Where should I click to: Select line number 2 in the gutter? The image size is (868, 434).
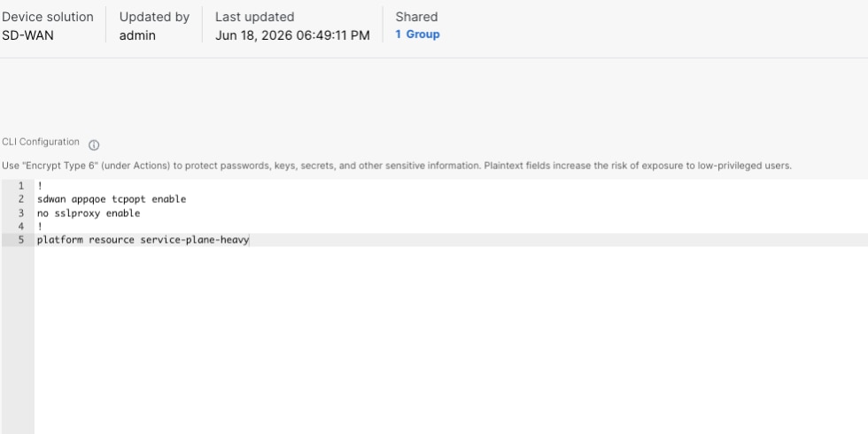coord(21,198)
